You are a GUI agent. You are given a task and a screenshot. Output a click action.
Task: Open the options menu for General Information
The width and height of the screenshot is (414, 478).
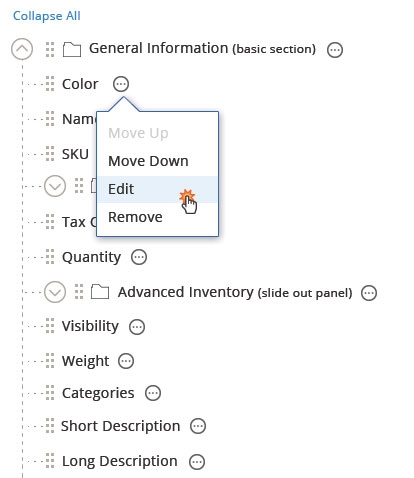coord(335,50)
